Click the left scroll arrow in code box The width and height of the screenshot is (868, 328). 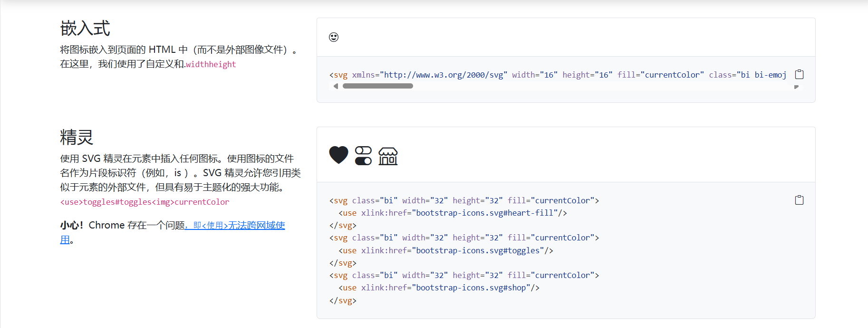tap(336, 86)
